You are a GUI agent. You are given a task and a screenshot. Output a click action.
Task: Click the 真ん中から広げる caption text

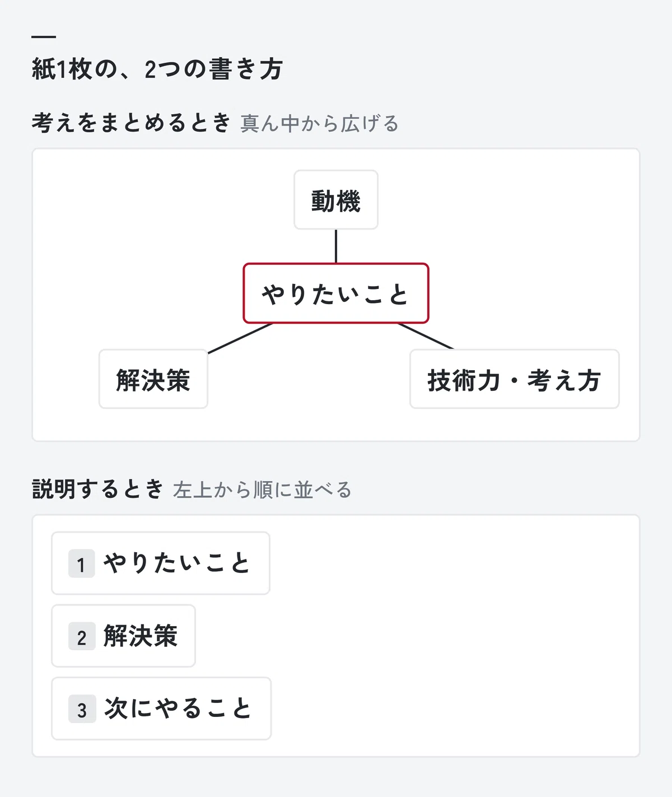(320, 124)
